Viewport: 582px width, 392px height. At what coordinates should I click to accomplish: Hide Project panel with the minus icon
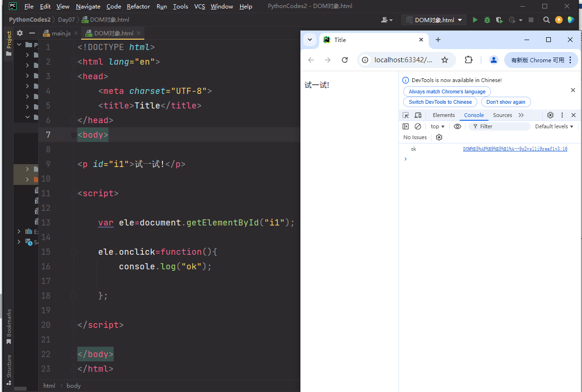32,33
